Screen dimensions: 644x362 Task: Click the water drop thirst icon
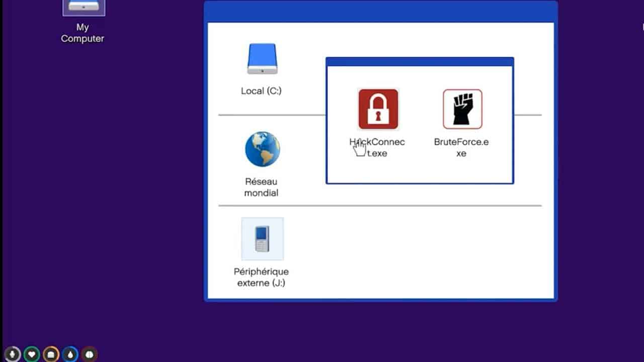point(70,354)
